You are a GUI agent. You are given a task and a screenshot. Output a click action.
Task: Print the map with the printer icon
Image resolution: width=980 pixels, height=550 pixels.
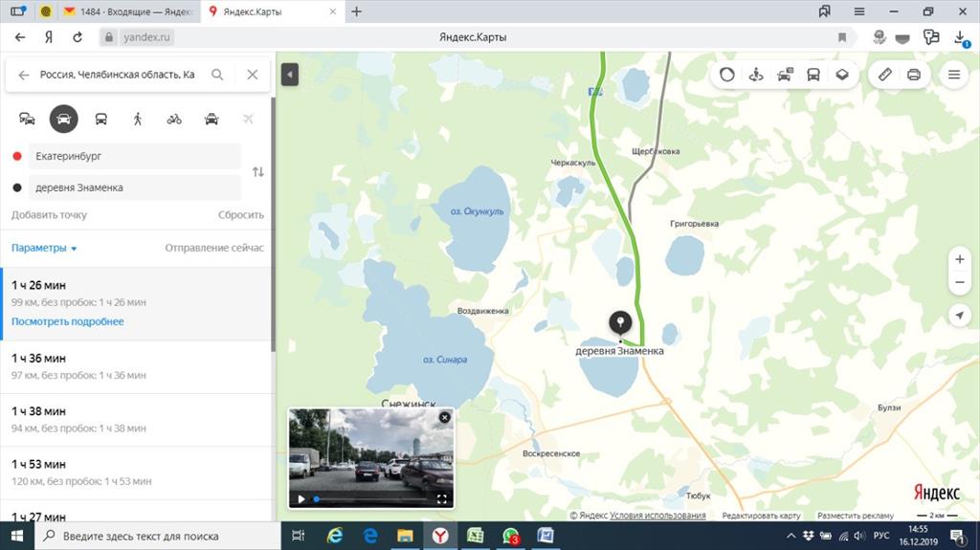(914, 75)
